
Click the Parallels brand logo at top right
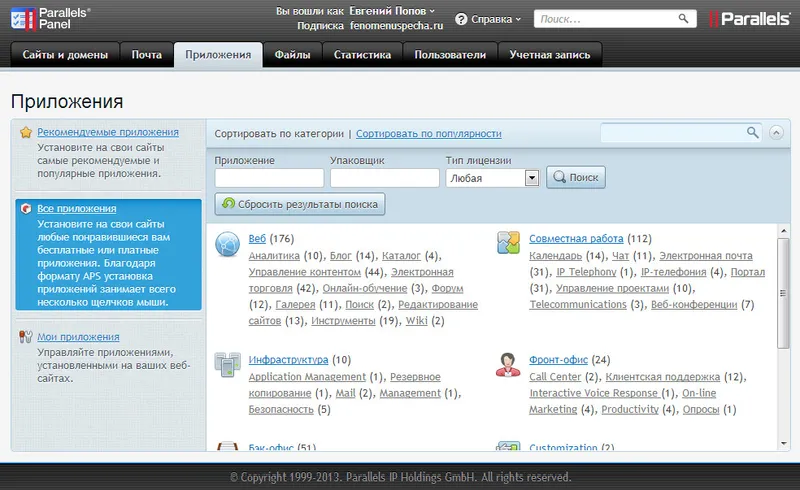749,19
